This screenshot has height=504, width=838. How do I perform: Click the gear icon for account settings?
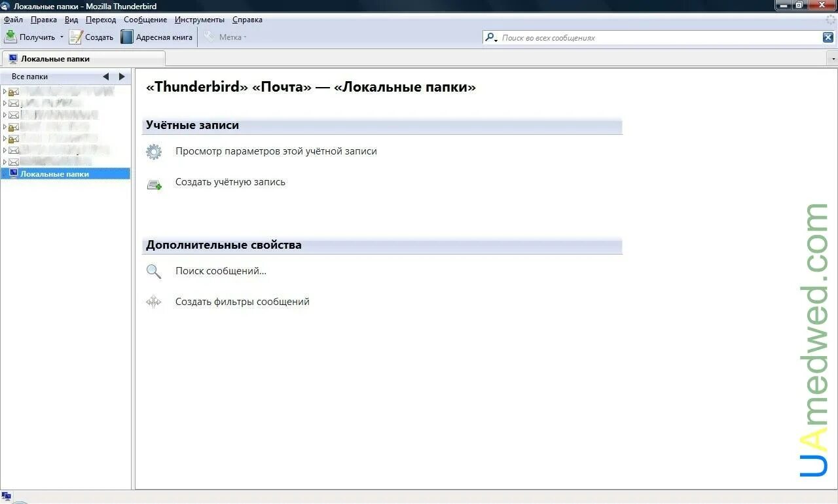pyautogui.click(x=154, y=152)
